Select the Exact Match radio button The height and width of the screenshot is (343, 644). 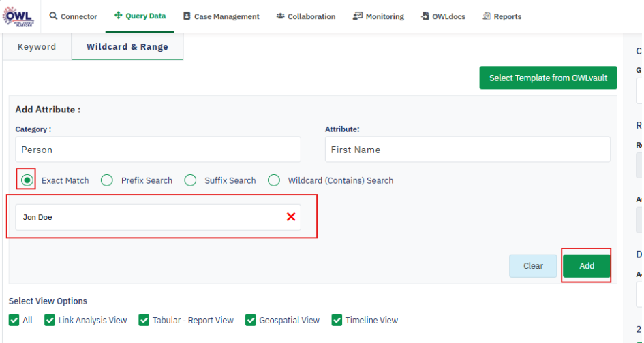tap(27, 180)
